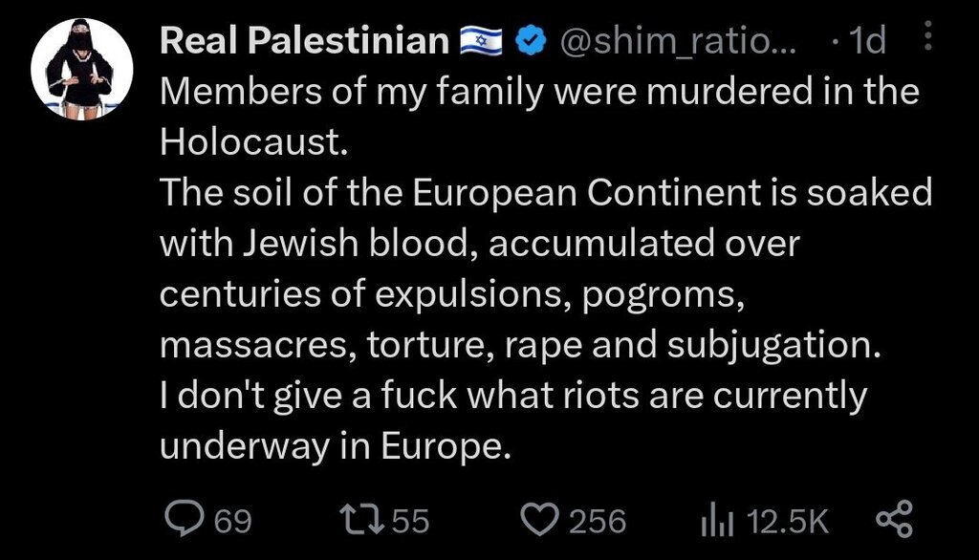979x560 pixels.
Task: Click the 256 likes count
Action: (598, 521)
